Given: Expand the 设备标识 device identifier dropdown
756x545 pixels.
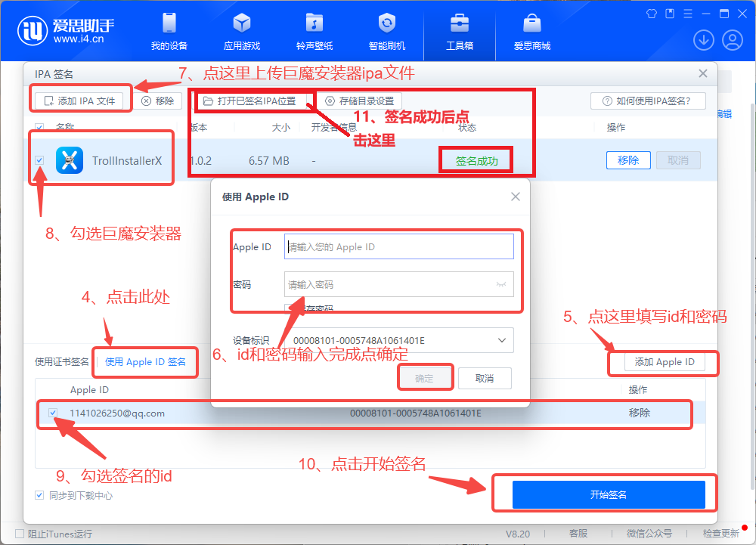Looking at the screenshot, I should click(501, 340).
